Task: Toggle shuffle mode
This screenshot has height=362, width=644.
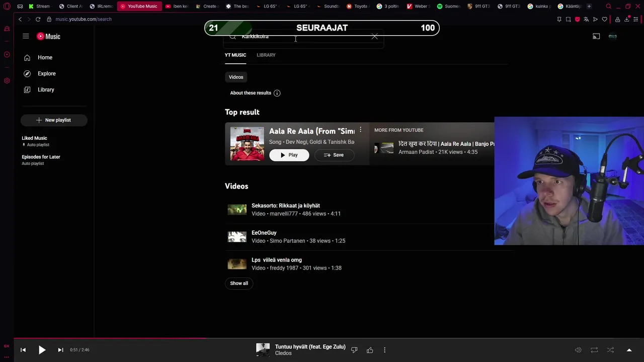Action: click(610, 350)
